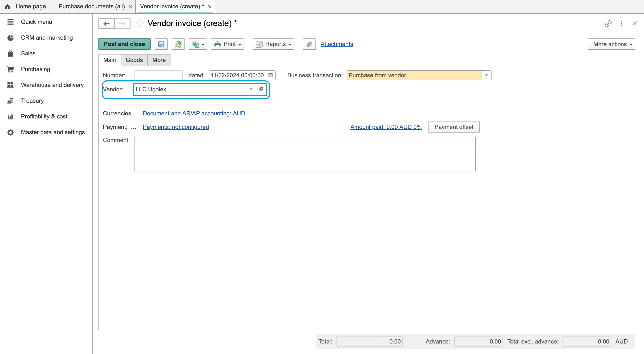Click the Post document icon
The image size is (644, 354).
[178, 44]
